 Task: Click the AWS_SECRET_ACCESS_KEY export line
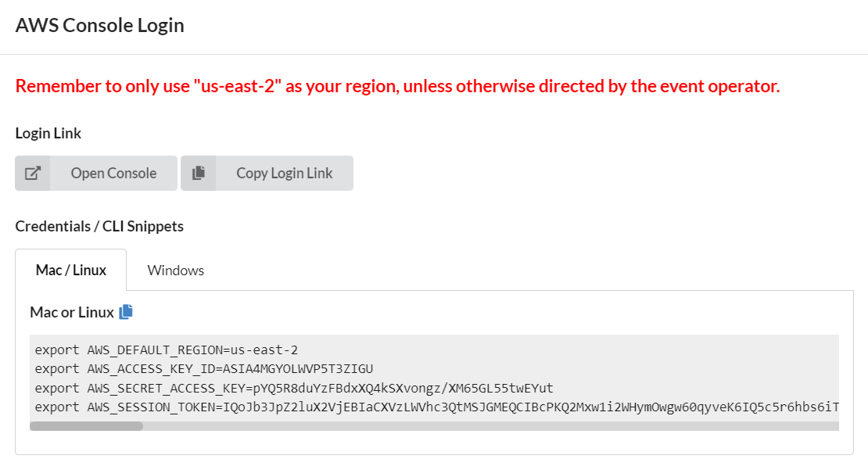tap(294, 388)
